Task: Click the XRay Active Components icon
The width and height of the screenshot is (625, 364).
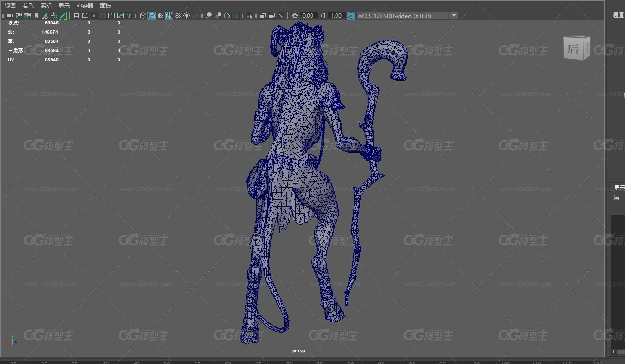Action: (x=272, y=16)
